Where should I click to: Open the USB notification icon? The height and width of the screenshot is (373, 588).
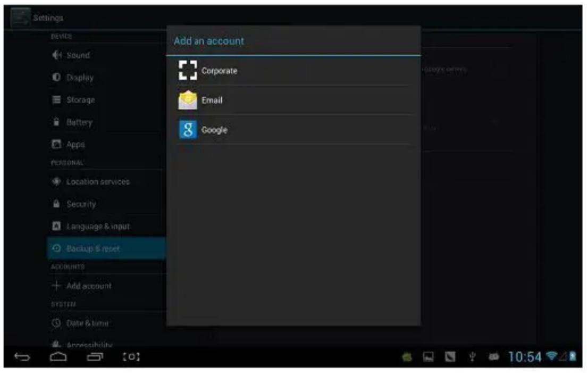[472, 357]
